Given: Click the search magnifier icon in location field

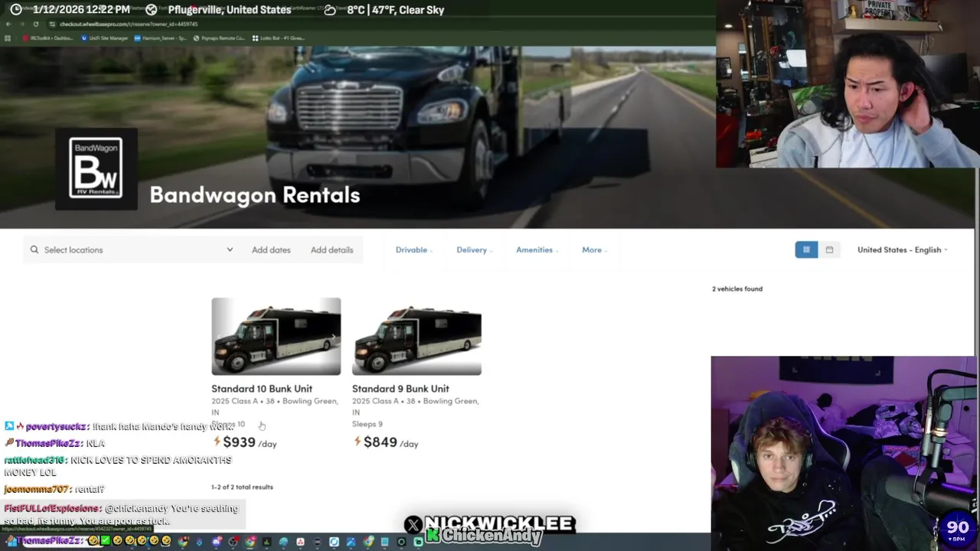Looking at the screenshot, I should coord(34,249).
